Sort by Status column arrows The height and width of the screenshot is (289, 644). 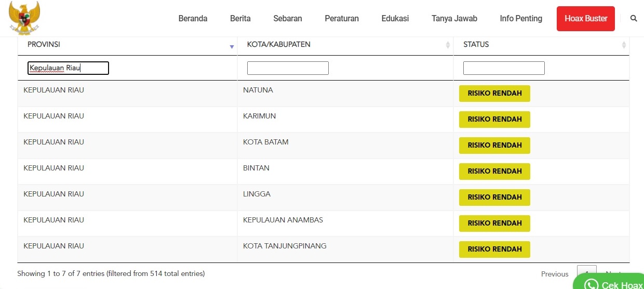point(624,45)
